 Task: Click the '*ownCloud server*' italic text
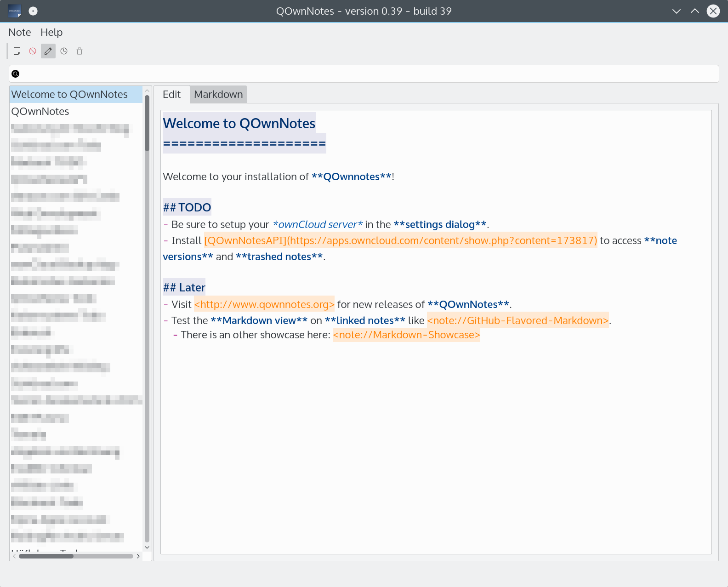[x=318, y=224]
